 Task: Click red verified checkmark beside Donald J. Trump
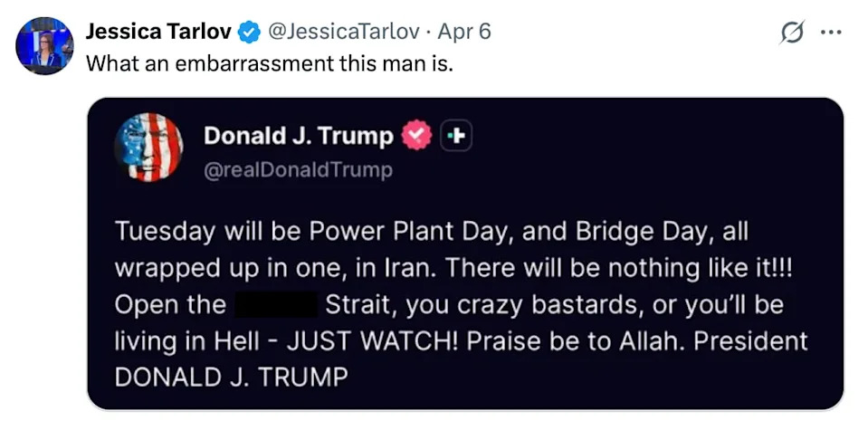416,136
